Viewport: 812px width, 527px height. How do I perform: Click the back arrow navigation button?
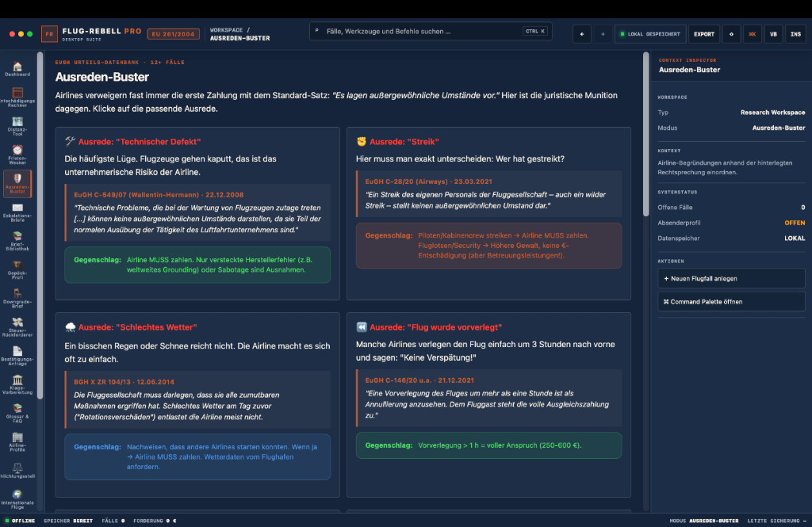tap(582, 34)
